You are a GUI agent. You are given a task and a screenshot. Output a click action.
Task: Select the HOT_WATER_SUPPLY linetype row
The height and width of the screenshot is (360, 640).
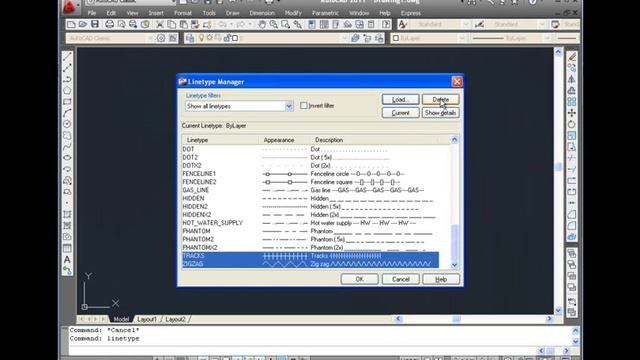310,223
